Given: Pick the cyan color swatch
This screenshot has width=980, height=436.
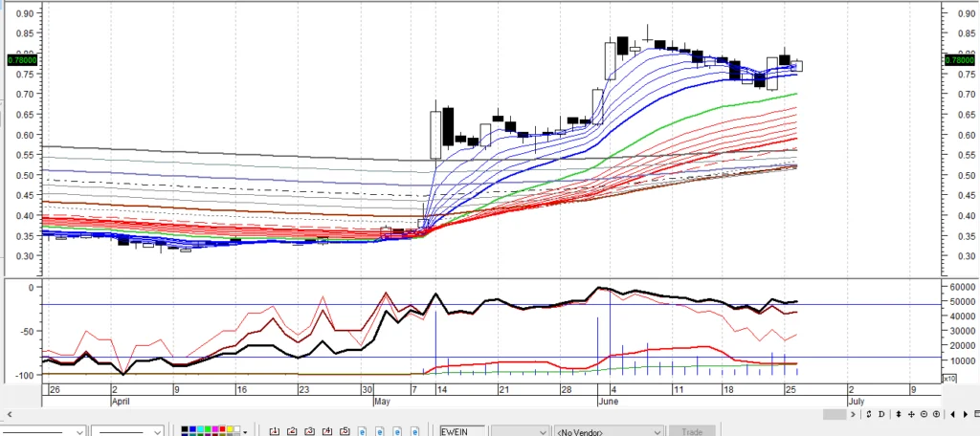Looking at the screenshot, I should (x=200, y=430).
